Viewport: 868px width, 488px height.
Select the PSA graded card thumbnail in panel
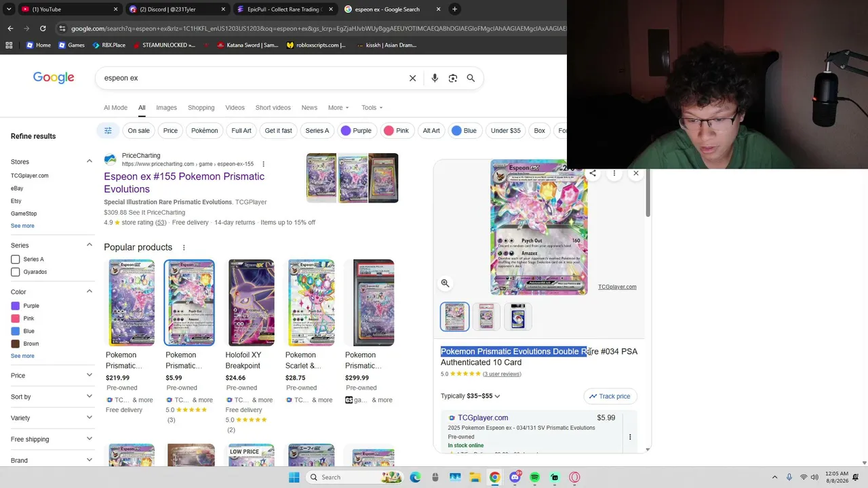(486, 317)
